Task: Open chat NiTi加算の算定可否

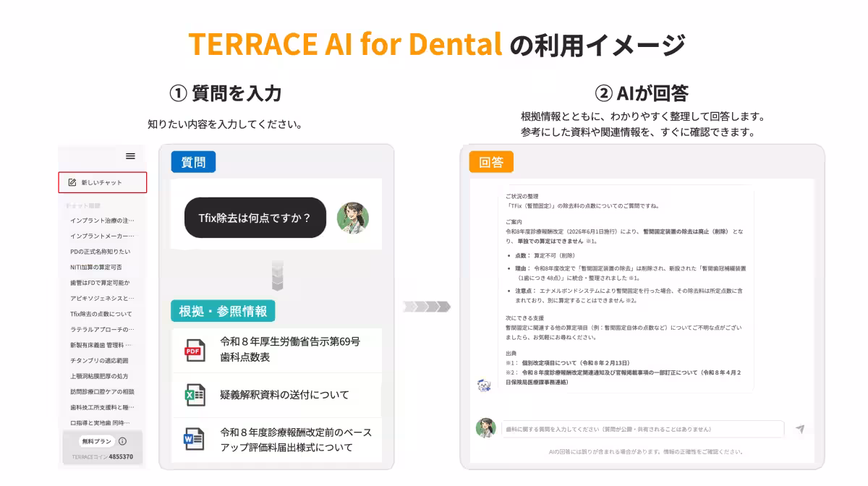Action: pos(96,268)
